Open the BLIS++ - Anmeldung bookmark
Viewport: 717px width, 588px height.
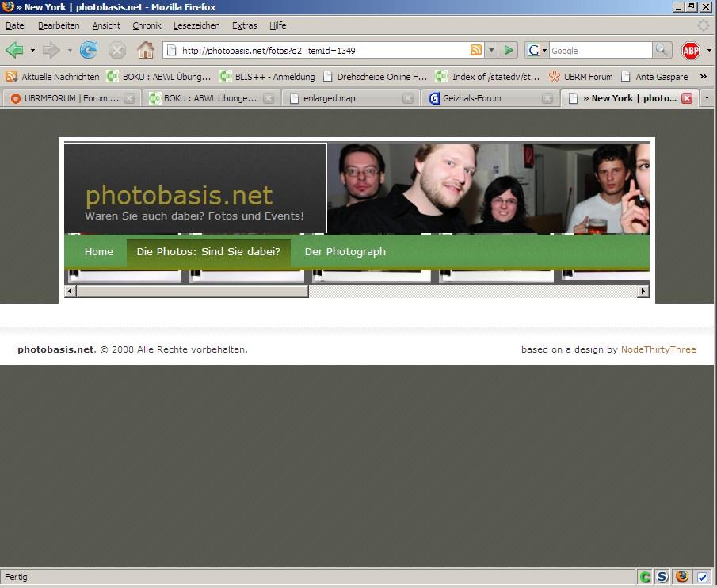(x=268, y=77)
